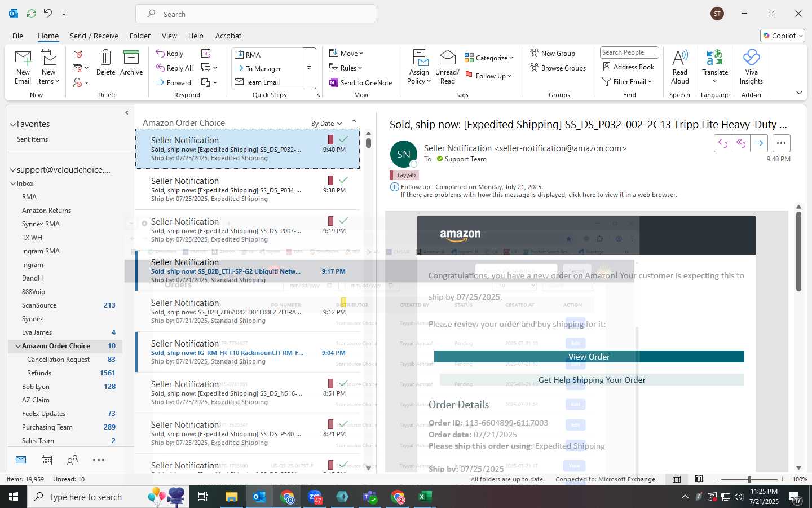The image size is (812, 508).
Task: Click Get Help Shipping Your Order
Action: 592,380
